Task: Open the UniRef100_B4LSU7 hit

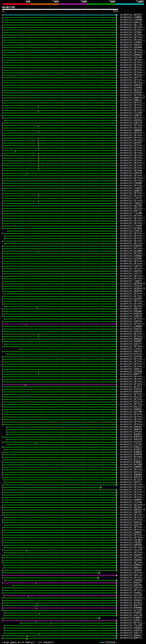Action: click(x=131, y=407)
